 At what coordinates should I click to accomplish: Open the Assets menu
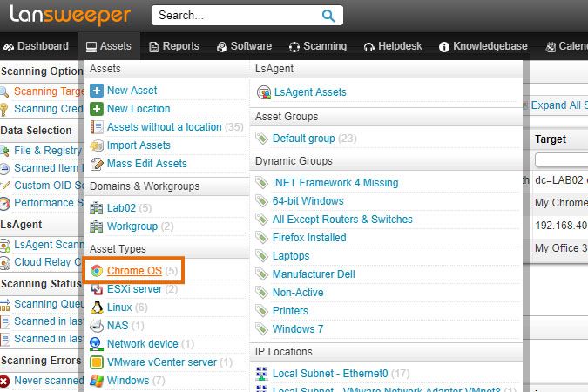click(109, 46)
